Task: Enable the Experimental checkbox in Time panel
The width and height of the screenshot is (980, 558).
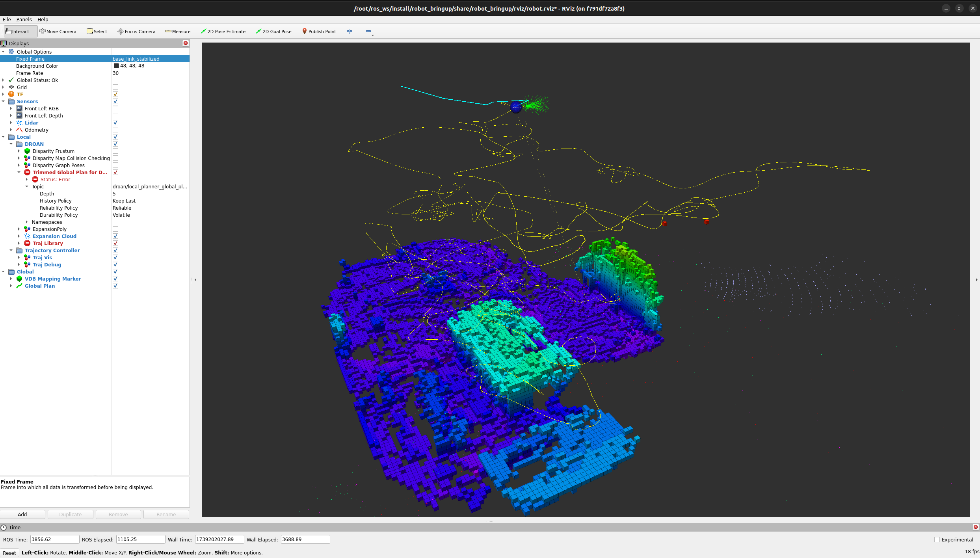Action: click(937, 539)
